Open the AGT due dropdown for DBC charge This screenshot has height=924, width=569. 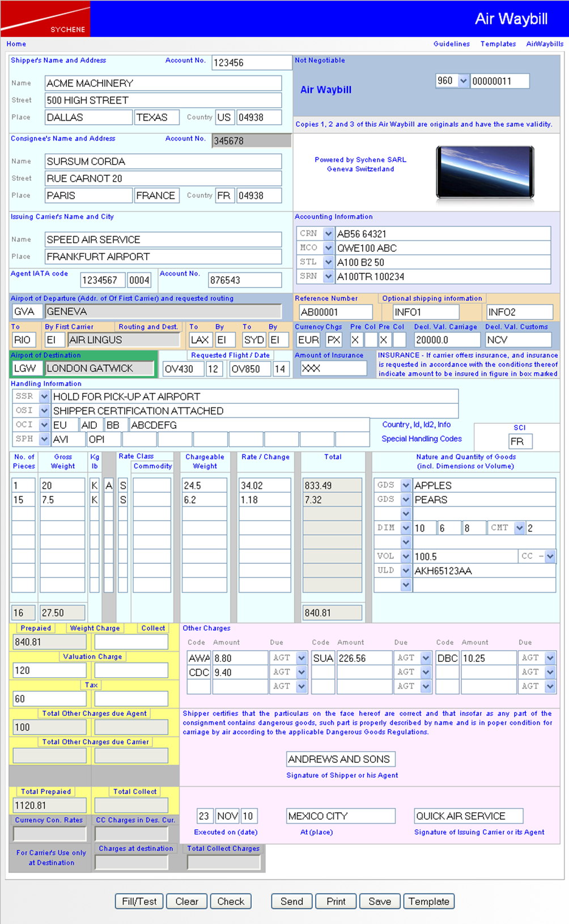pos(550,657)
